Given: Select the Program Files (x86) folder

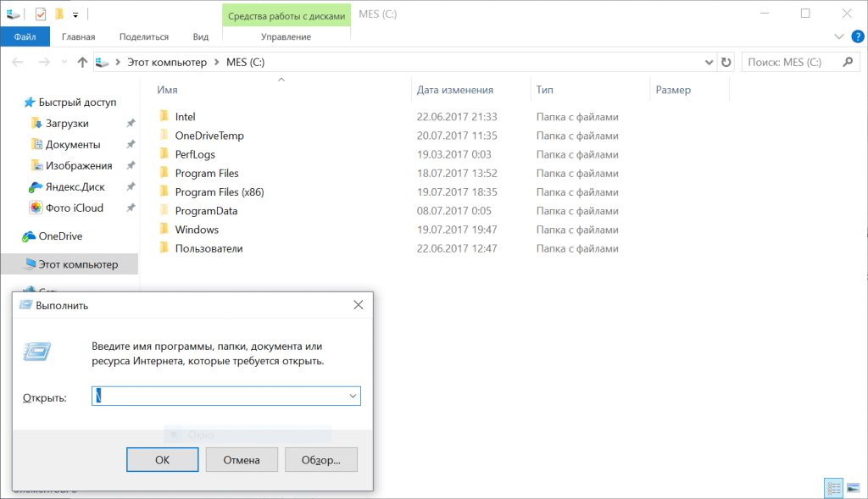Looking at the screenshot, I should click(220, 192).
